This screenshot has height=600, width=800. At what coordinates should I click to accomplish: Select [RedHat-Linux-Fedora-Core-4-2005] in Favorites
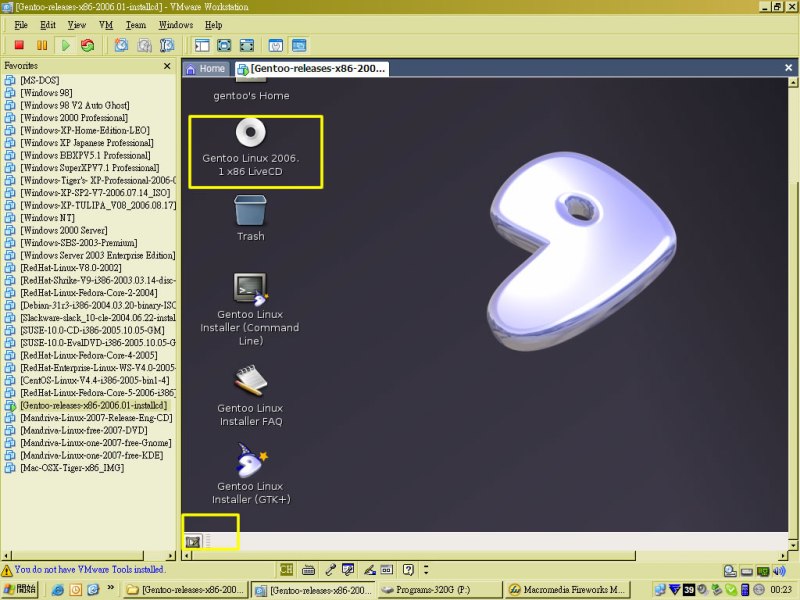(88, 355)
